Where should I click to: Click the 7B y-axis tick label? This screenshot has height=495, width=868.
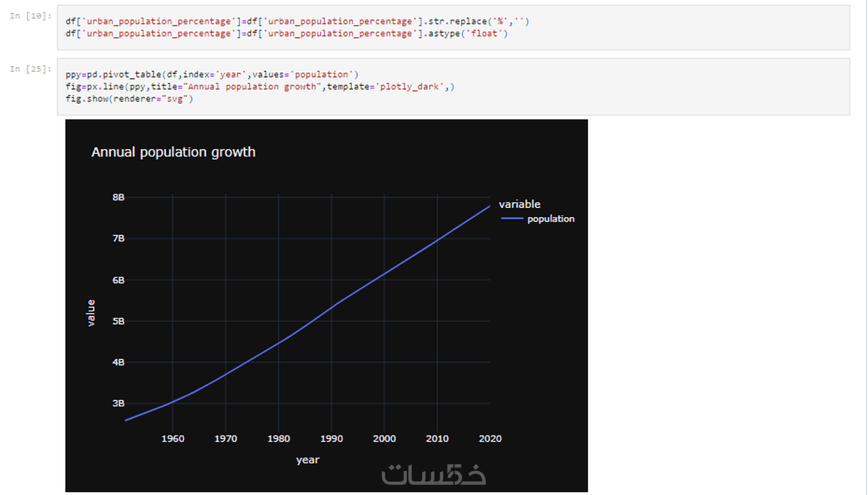click(118, 238)
